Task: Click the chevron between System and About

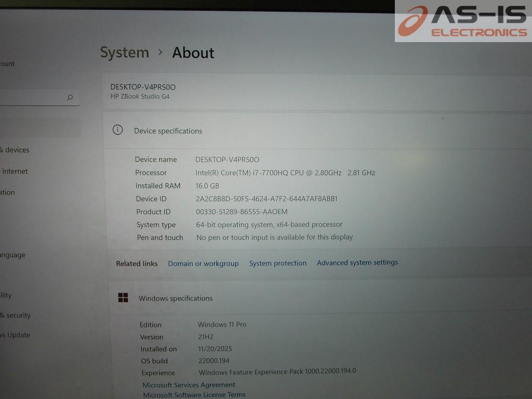Action: pyautogui.click(x=161, y=52)
